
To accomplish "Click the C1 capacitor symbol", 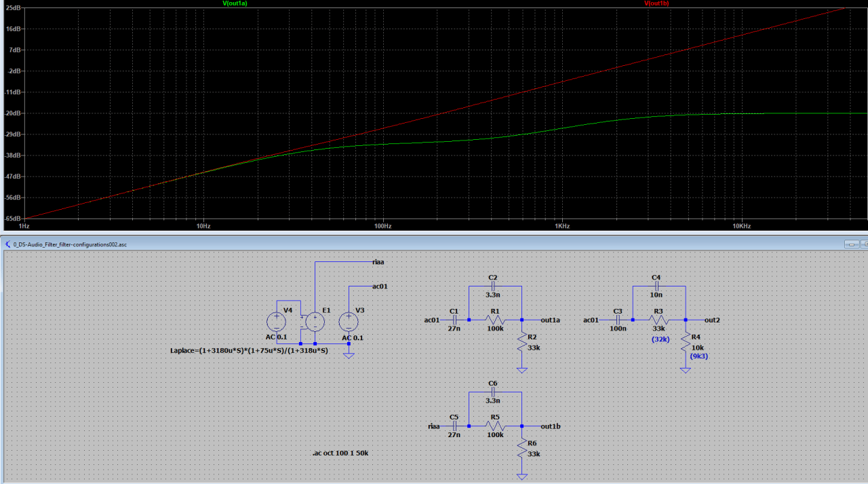I will [x=454, y=320].
